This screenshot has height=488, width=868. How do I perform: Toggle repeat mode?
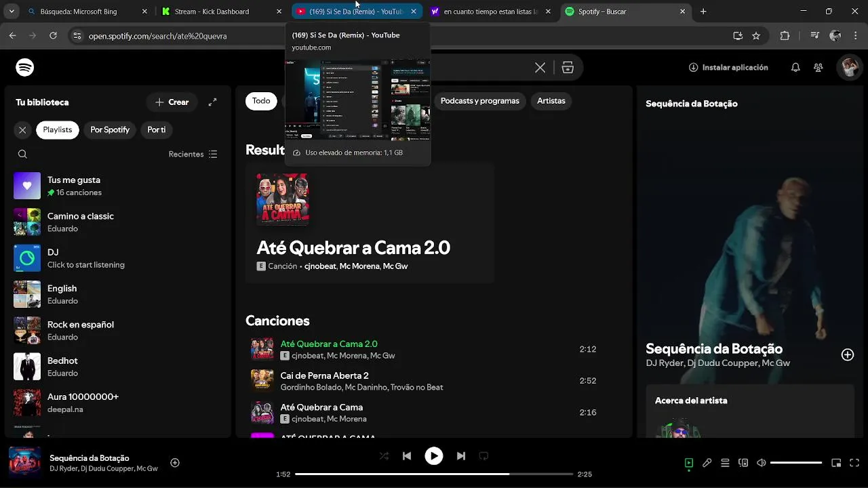click(484, 456)
